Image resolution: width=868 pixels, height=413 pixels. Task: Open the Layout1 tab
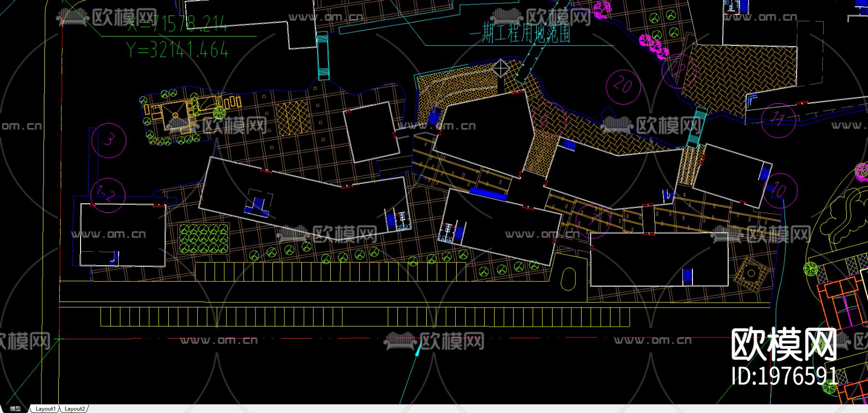(x=45, y=409)
